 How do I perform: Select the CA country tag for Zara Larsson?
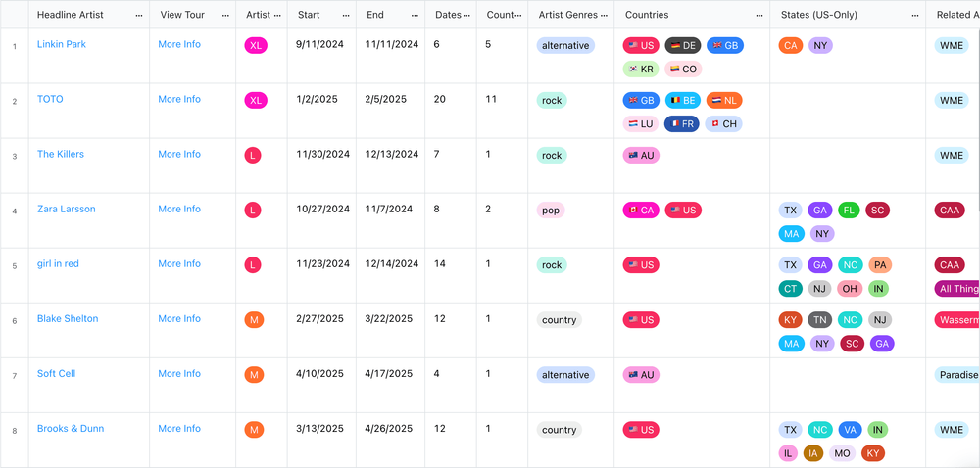pos(641,211)
